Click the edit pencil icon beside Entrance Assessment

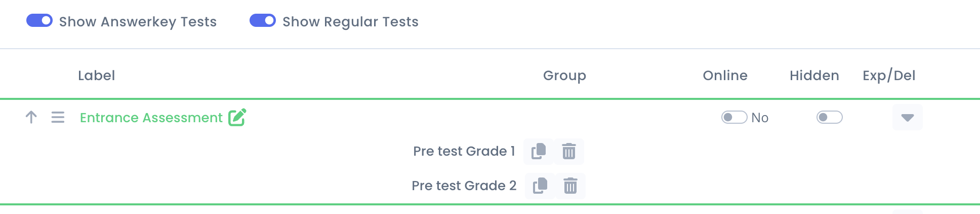[x=237, y=117]
